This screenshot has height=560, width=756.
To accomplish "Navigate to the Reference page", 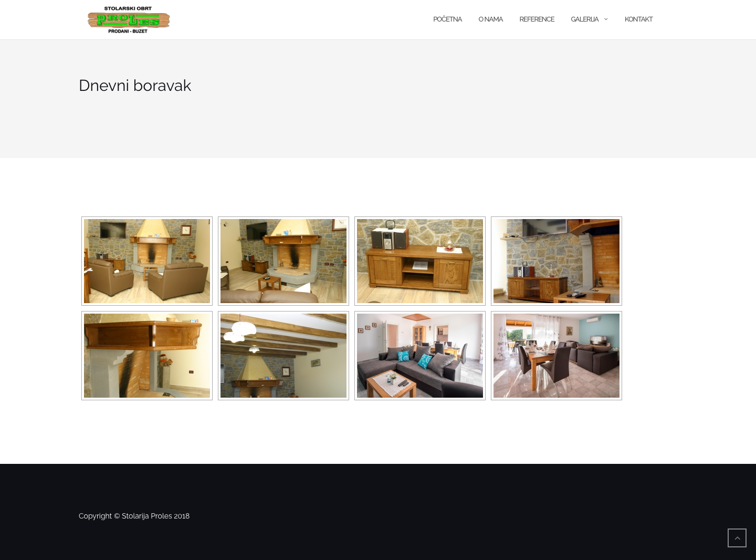I will 537,19.
